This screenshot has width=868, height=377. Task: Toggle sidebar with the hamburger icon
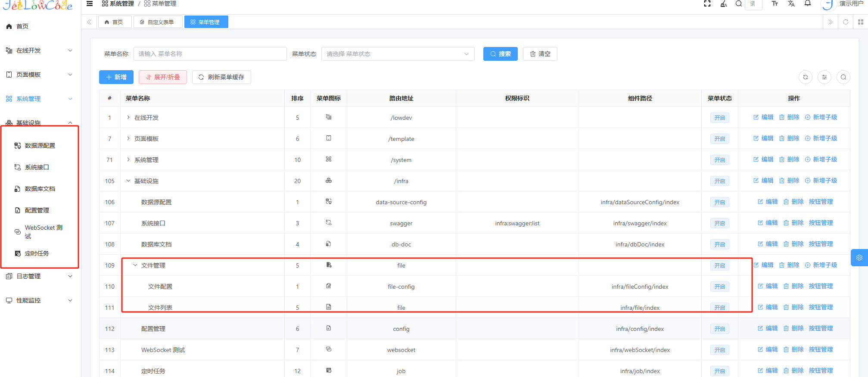[90, 4]
